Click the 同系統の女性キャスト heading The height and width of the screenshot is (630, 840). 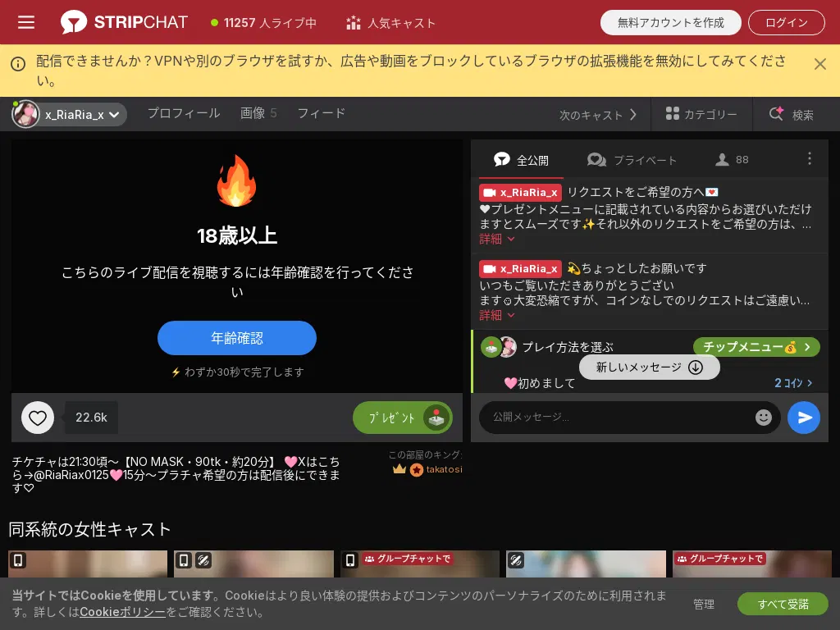(x=90, y=529)
